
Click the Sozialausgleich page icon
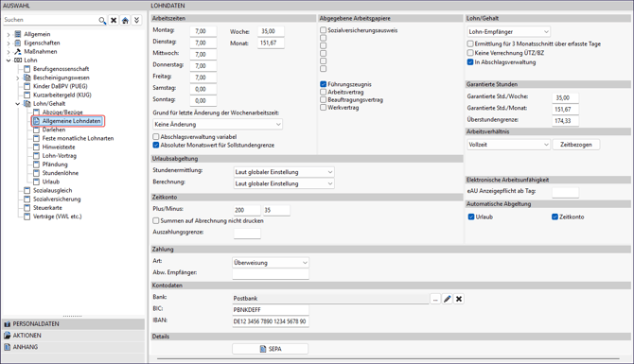click(27, 190)
